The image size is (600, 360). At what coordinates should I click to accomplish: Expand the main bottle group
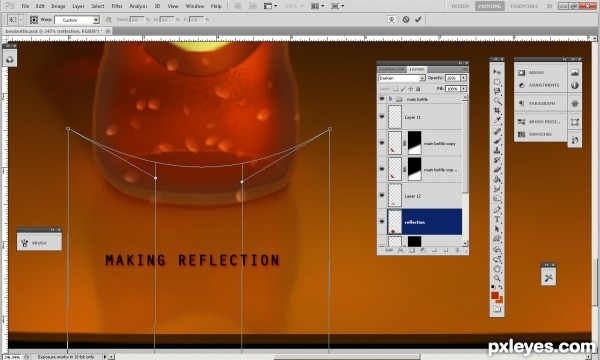click(390, 99)
